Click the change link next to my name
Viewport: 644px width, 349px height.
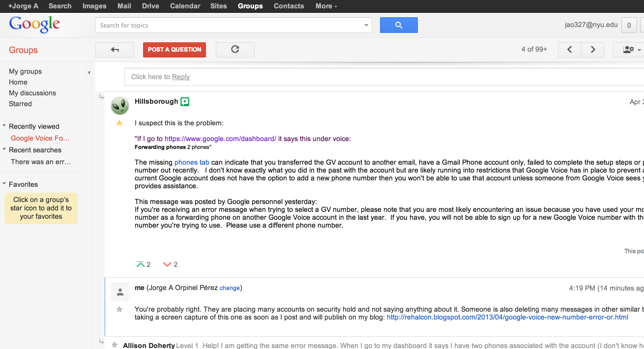pos(230,288)
